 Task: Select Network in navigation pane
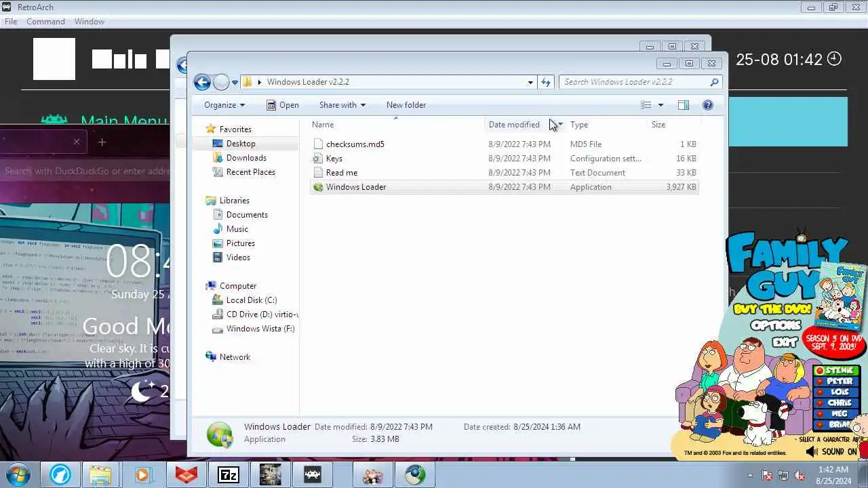click(235, 357)
